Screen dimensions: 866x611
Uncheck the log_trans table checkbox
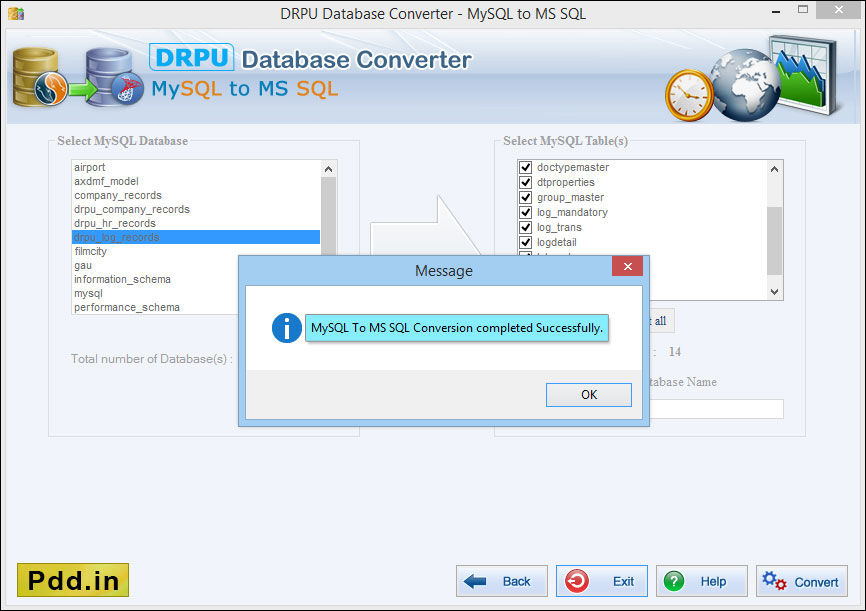pos(526,227)
